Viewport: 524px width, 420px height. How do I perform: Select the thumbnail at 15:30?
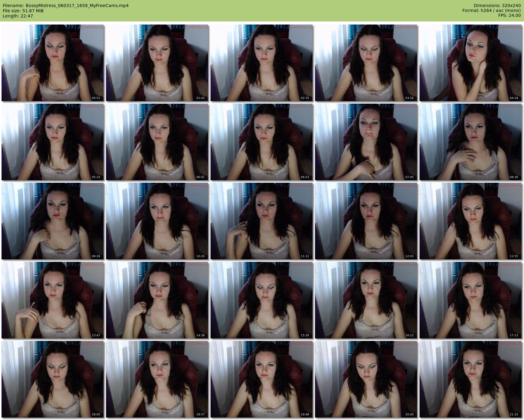(x=262, y=300)
